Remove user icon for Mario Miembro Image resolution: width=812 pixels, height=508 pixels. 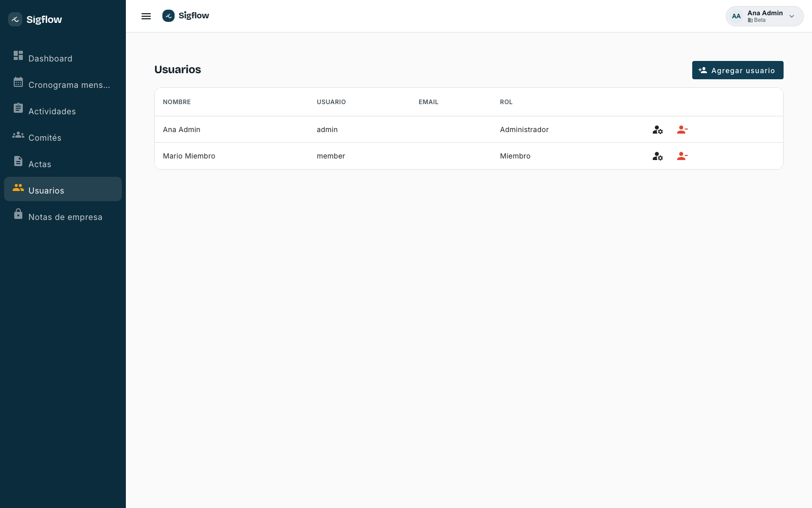coord(682,156)
